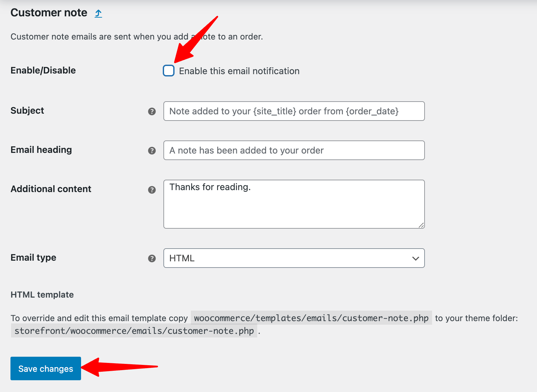Click the textarea resize handle corner
This screenshot has height=392, width=537.
click(x=421, y=225)
